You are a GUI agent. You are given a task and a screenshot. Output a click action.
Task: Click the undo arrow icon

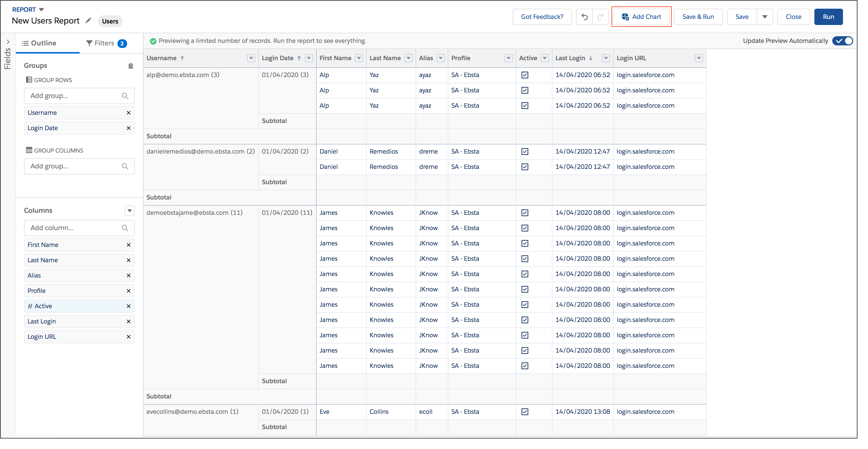584,17
